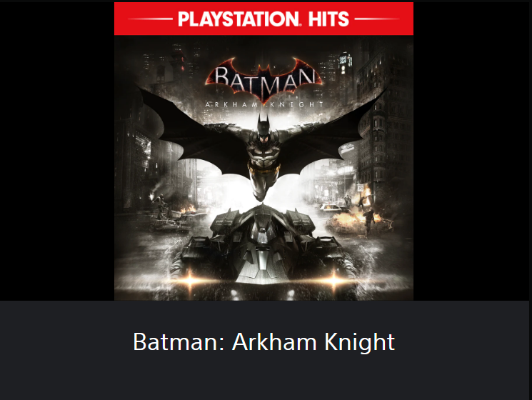Click Batman's right outstretched wing

[x=333, y=132]
